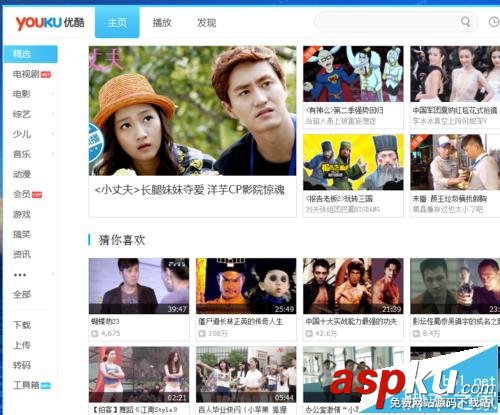Click 僵尸道长林正英的传奇人生 title
Image resolution: width=500 pixels, height=415 pixels.
(240, 322)
